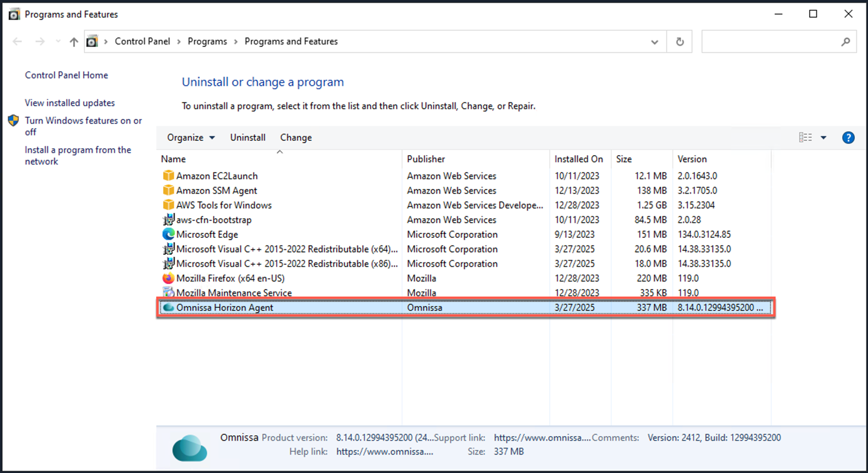Expand the address bar history dropdown
This screenshot has height=473, width=868.
(654, 42)
